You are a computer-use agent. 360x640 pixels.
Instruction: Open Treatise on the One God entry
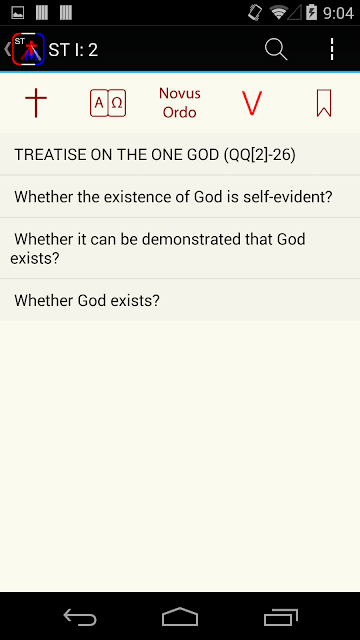click(x=180, y=154)
